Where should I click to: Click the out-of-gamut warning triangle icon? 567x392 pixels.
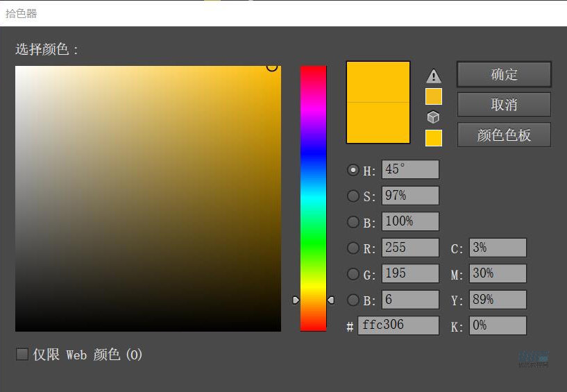tap(434, 76)
